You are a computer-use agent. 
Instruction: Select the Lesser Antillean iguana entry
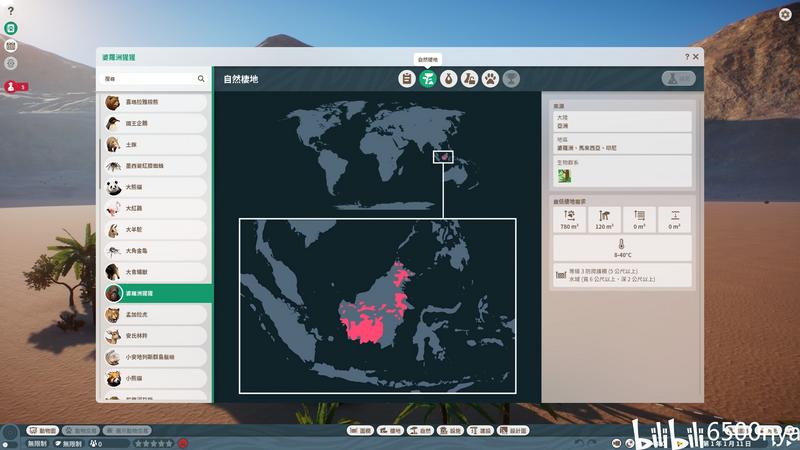tap(155, 357)
